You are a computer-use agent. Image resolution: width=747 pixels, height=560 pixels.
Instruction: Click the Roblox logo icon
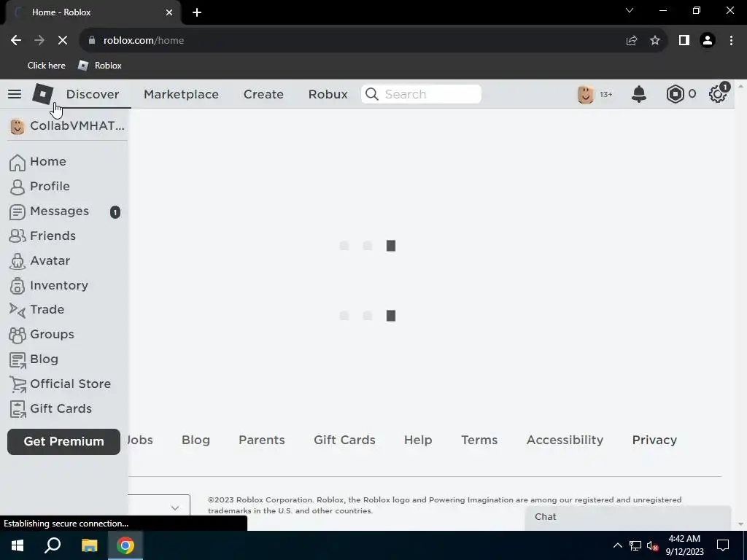pyautogui.click(x=43, y=94)
